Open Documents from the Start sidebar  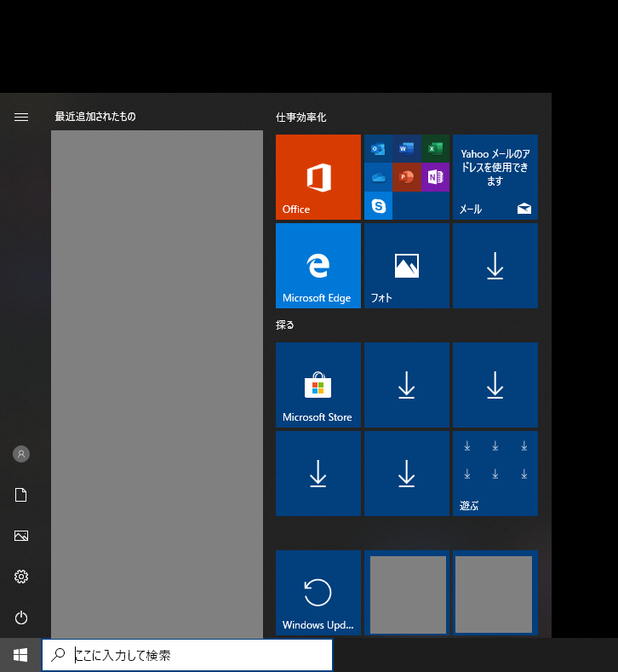[21, 495]
